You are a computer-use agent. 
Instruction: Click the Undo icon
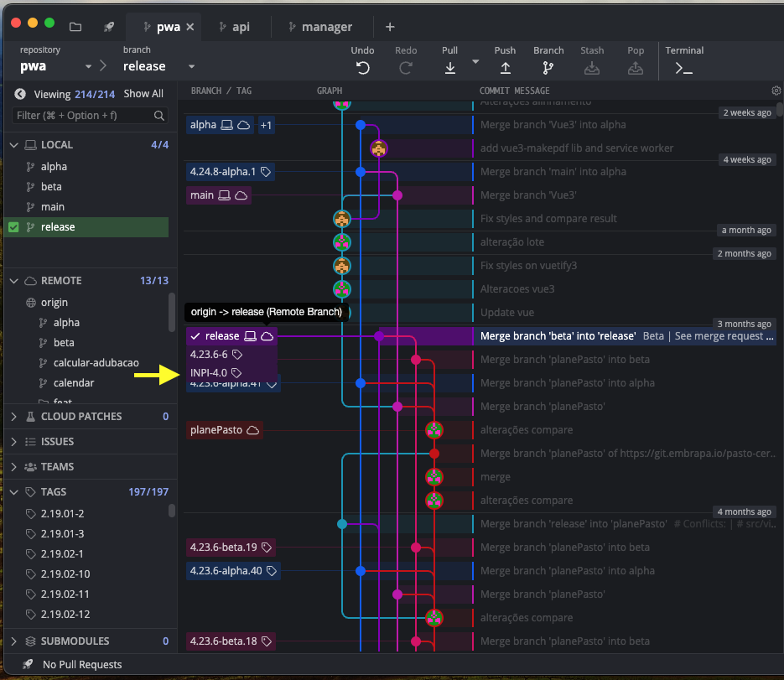[362, 68]
